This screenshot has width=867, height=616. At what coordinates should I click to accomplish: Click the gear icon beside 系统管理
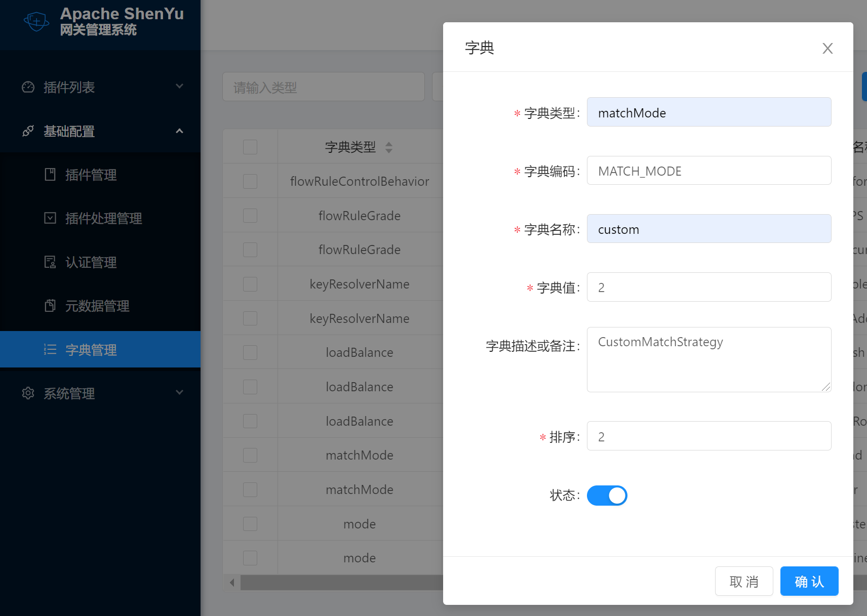point(28,393)
